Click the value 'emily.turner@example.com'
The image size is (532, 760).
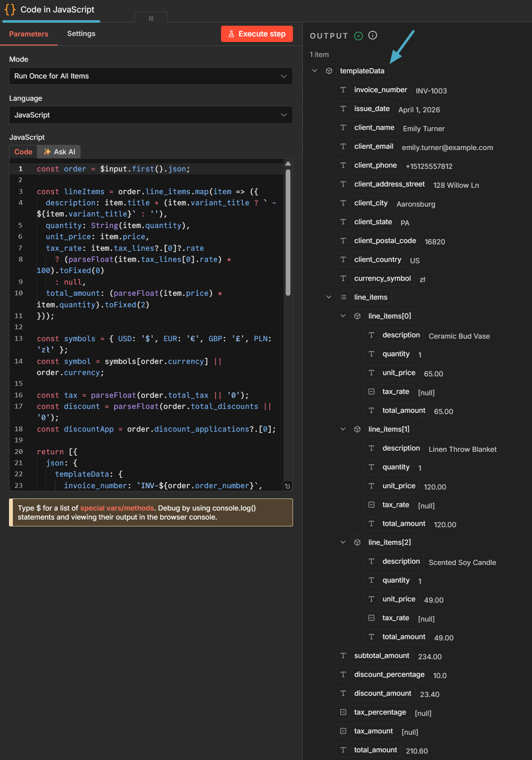tap(448, 147)
